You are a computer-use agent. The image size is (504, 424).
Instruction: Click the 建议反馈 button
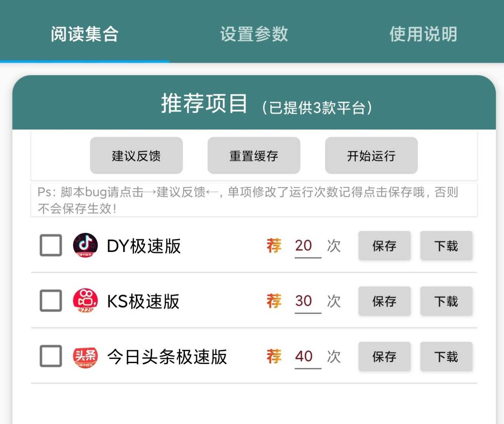coord(136,155)
